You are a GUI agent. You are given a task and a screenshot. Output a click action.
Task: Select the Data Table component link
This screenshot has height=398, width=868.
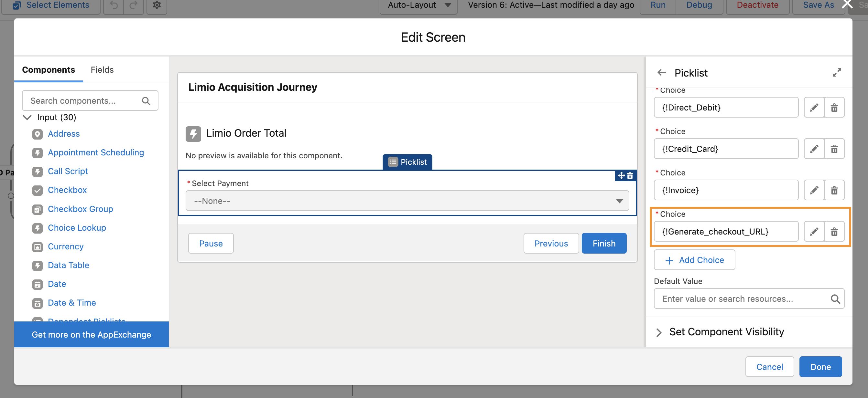click(x=69, y=266)
